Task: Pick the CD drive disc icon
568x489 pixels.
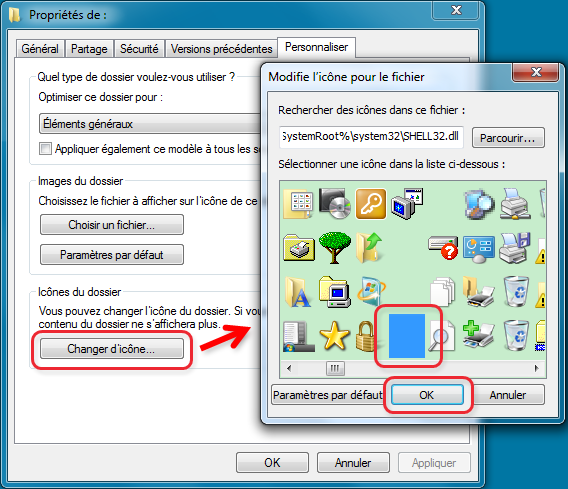Action: [335, 204]
